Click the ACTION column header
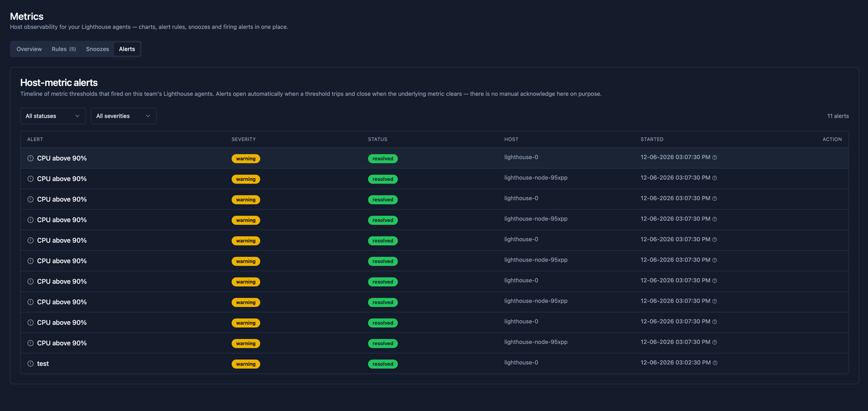This screenshot has width=868, height=411. (832, 139)
